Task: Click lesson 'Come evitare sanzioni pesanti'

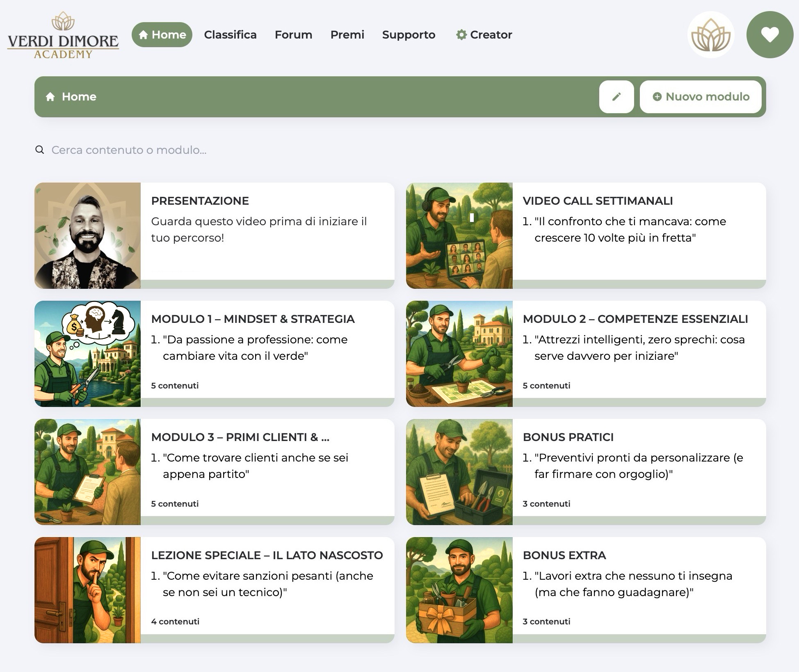Action: [268, 584]
